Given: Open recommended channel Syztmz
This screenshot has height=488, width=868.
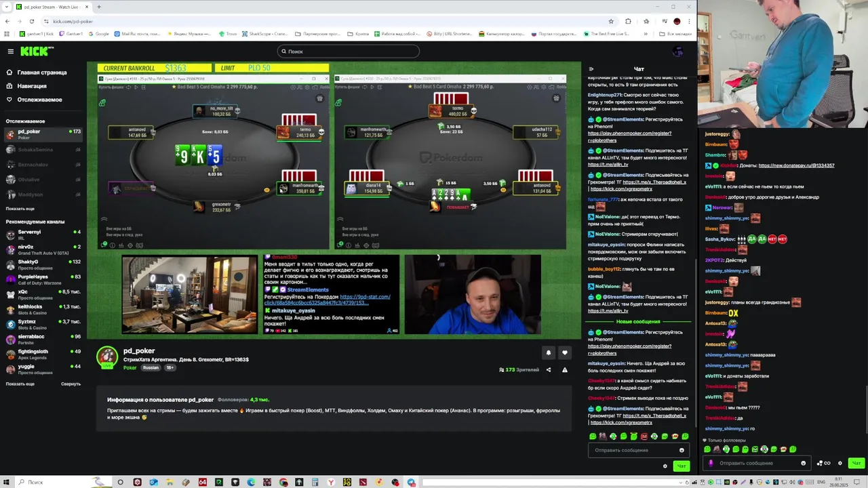Looking at the screenshot, I should [x=43, y=323].
